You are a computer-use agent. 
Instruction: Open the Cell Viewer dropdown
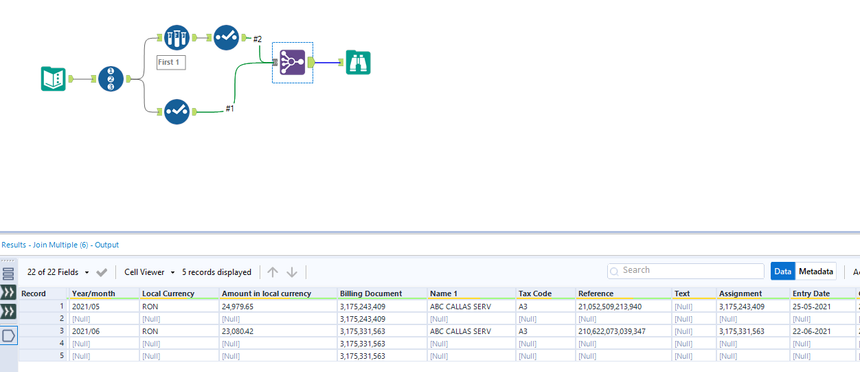pyautogui.click(x=149, y=272)
